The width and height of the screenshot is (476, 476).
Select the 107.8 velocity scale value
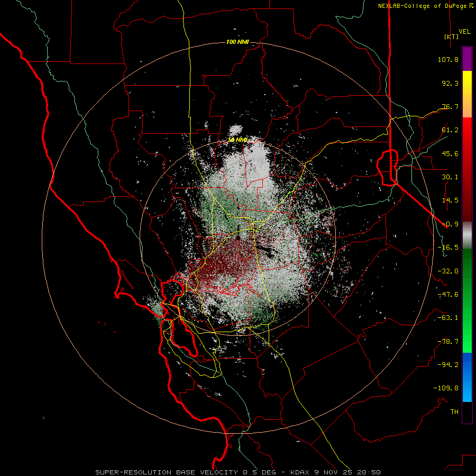tap(448, 59)
